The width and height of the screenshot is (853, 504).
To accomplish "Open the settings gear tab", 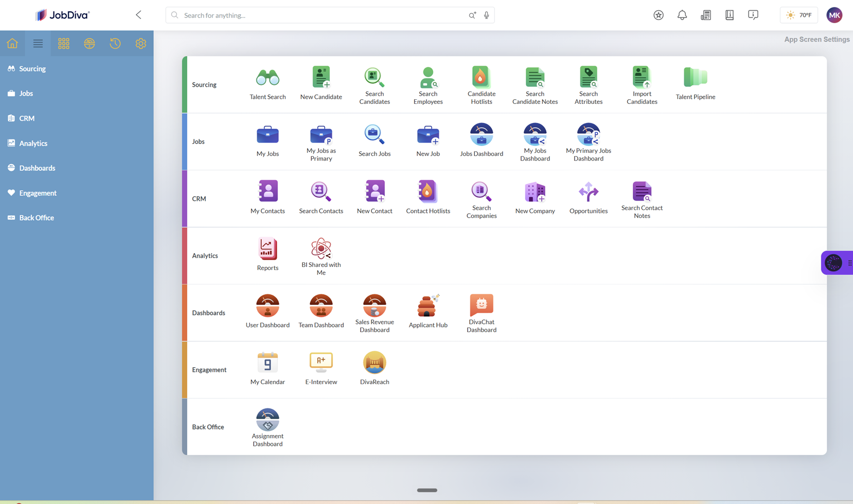I will pos(141,43).
